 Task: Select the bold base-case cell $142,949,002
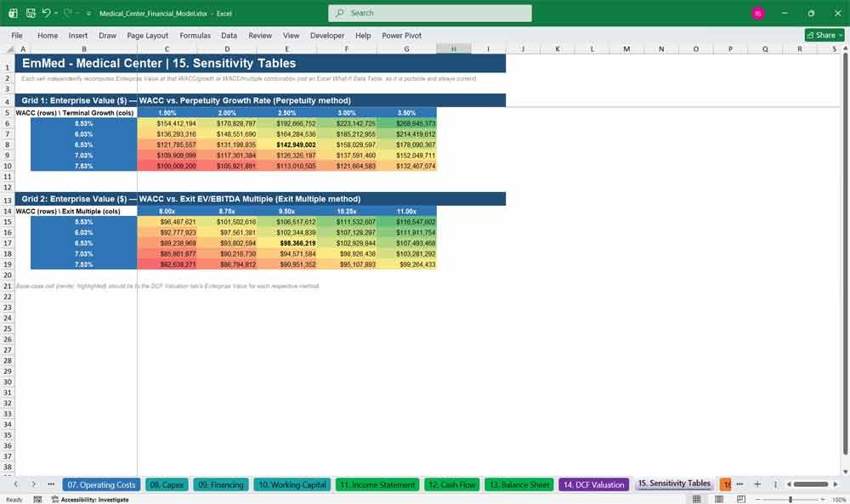pos(287,144)
